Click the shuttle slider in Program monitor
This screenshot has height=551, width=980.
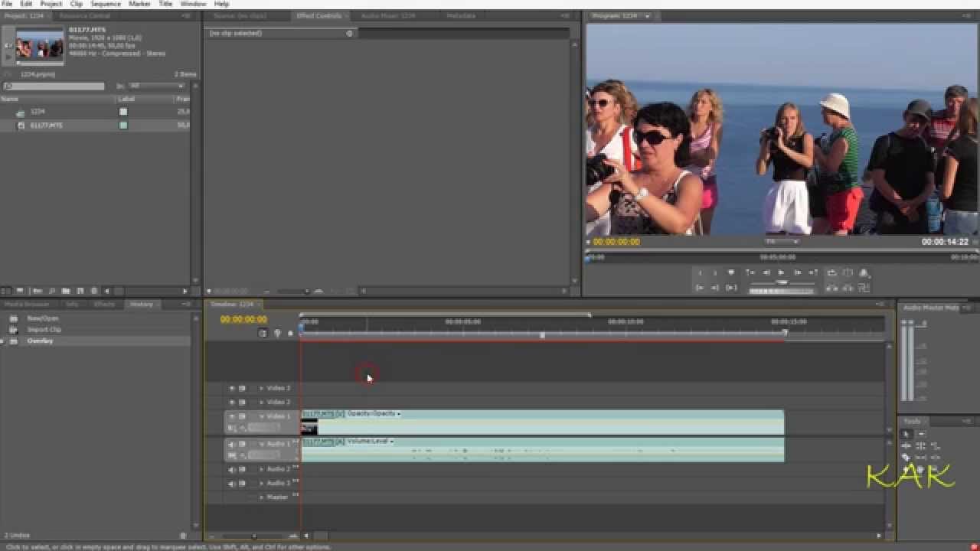tap(782, 282)
